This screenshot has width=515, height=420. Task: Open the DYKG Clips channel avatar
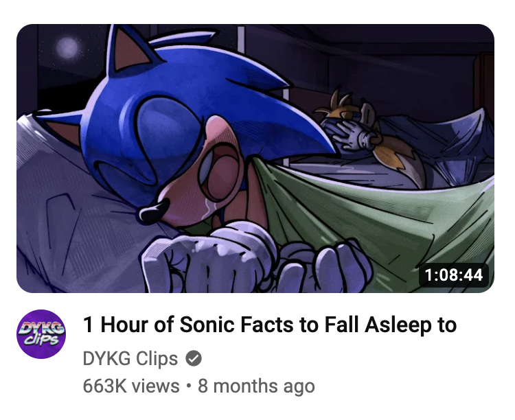pyautogui.click(x=41, y=334)
